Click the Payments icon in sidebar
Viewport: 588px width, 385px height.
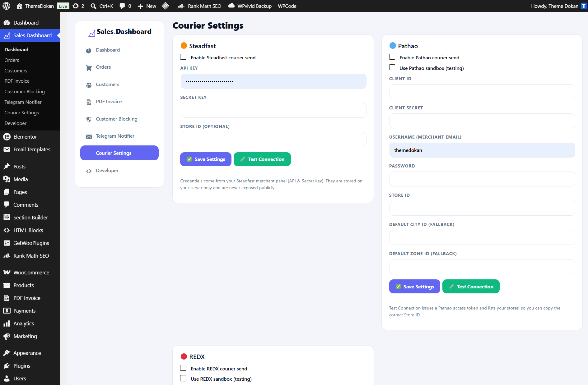[x=7, y=311]
